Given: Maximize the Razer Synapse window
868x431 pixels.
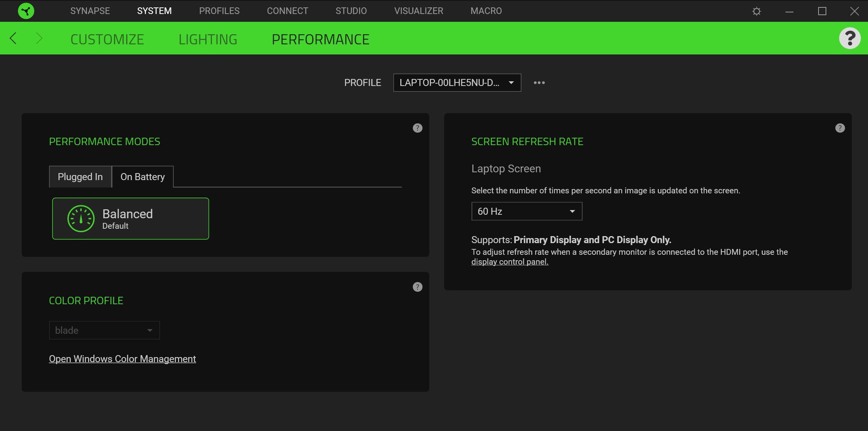Looking at the screenshot, I should tap(822, 11).
